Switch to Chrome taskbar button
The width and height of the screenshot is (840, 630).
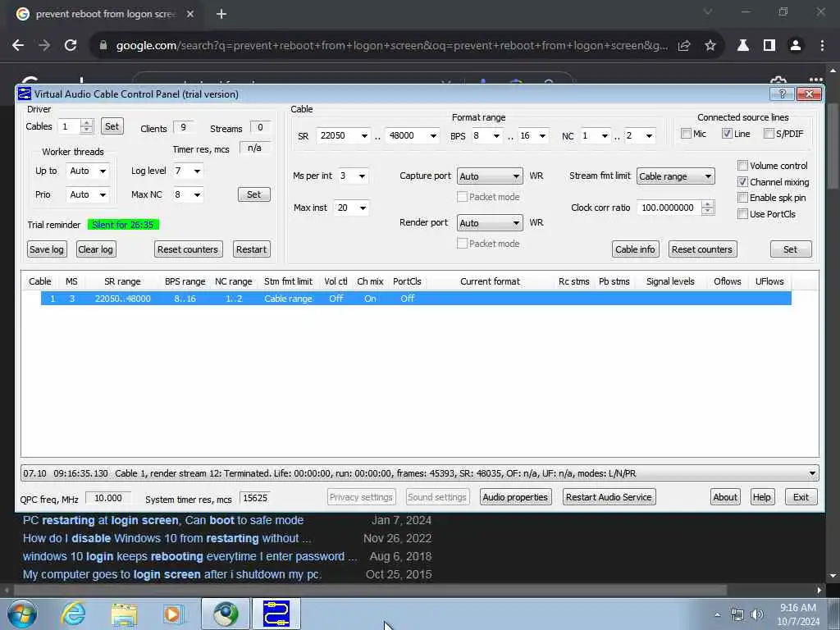[x=226, y=614]
